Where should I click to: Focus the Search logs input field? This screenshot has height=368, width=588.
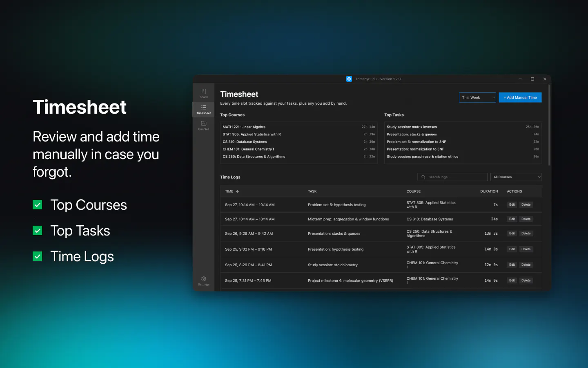pos(452,177)
